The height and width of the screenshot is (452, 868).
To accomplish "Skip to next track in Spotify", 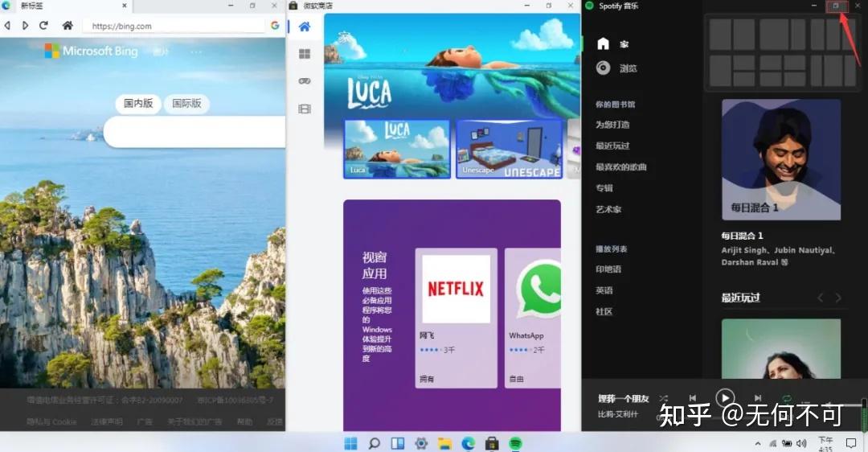I will [x=758, y=398].
